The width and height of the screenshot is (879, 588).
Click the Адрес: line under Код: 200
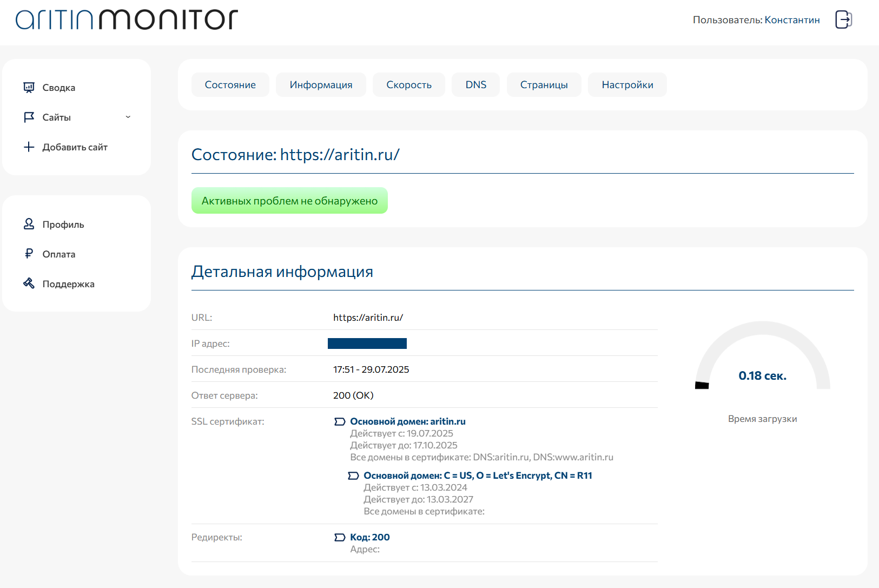click(x=365, y=549)
